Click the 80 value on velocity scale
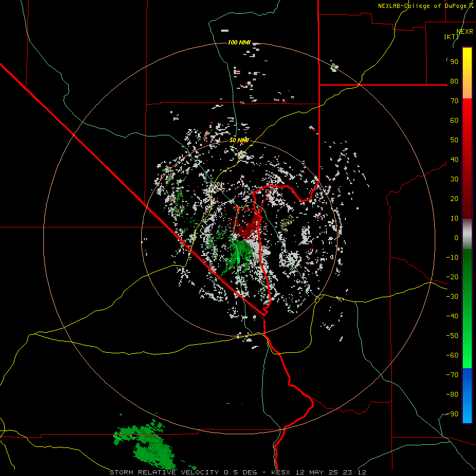 tap(454, 81)
